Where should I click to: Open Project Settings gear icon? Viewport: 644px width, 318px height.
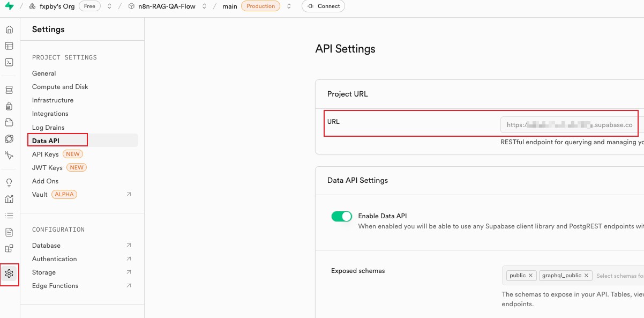(x=9, y=273)
